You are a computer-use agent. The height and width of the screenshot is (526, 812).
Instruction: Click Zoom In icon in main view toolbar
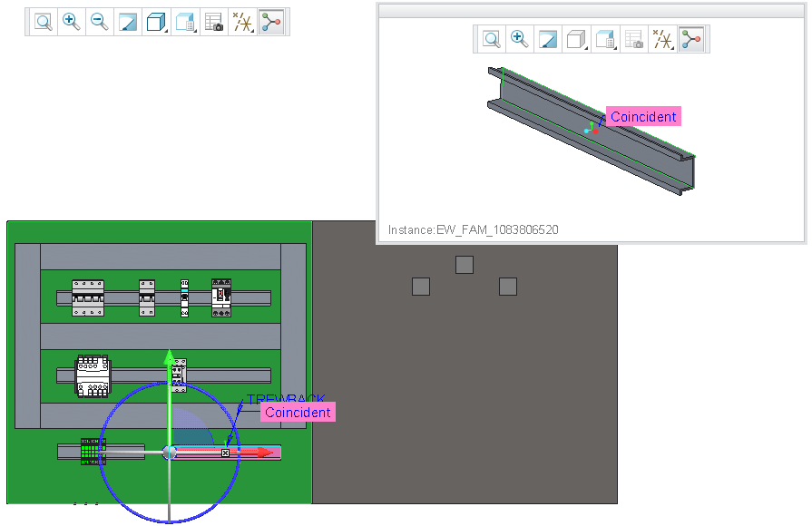tap(71, 23)
